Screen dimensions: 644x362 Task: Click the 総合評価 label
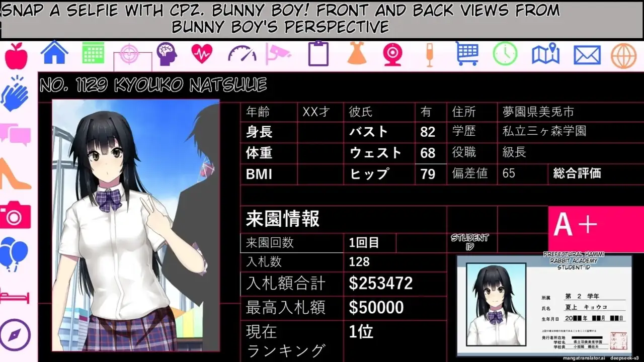pyautogui.click(x=577, y=173)
